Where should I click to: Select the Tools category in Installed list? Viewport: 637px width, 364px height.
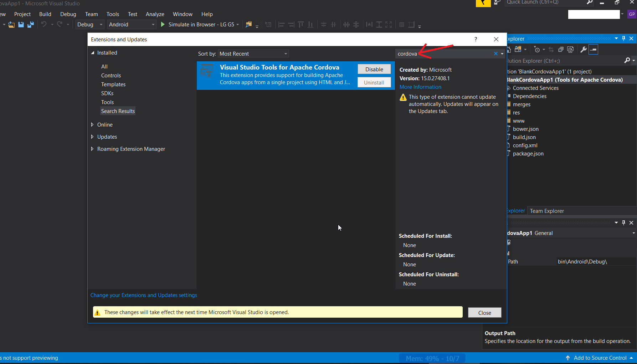tap(107, 102)
